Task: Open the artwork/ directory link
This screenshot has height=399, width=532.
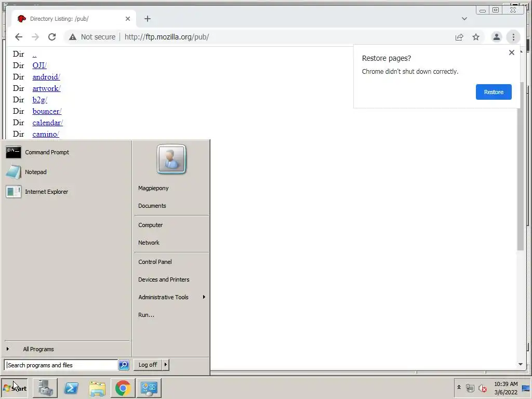Action: (x=46, y=88)
